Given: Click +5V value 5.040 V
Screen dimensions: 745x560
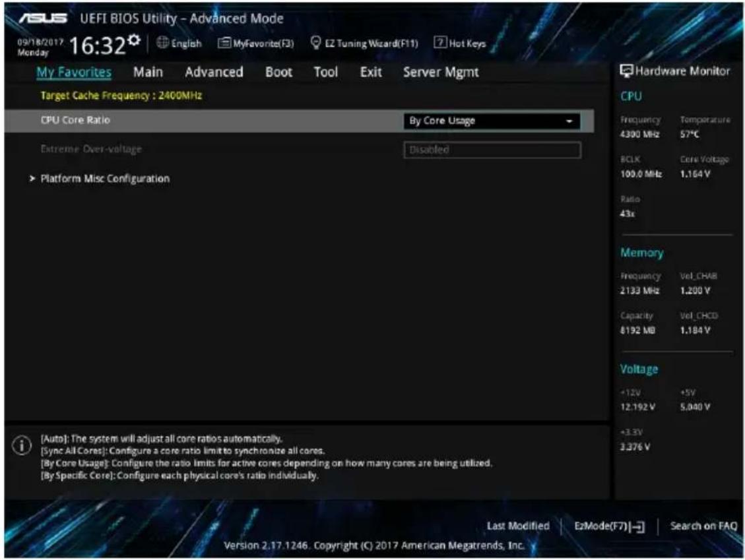Looking at the screenshot, I should pyautogui.click(x=695, y=407).
